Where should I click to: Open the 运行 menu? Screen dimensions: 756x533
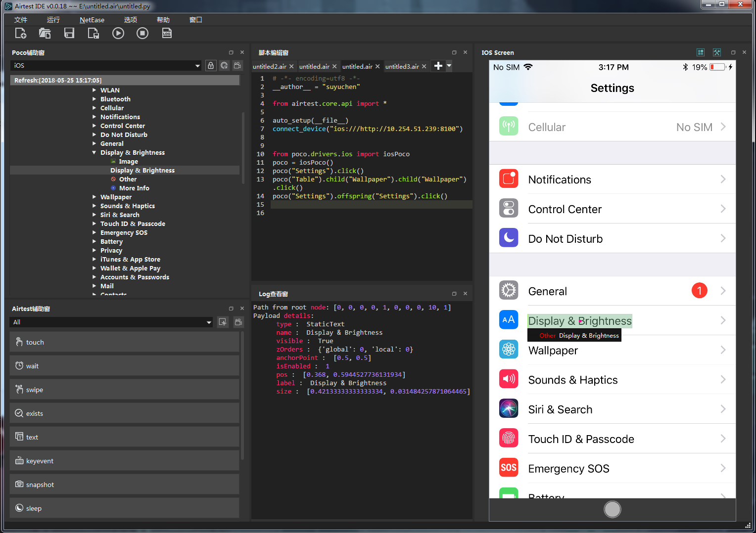[53, 20]
